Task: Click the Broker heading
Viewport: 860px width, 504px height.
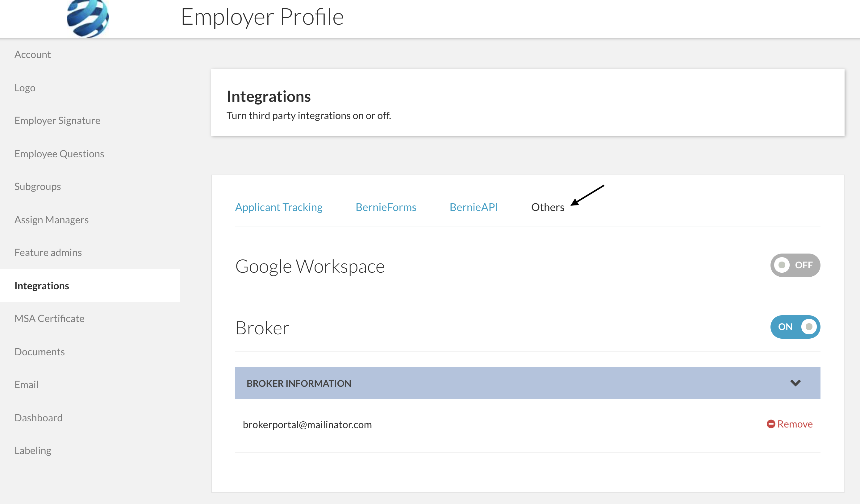Action: pos(262,328)
